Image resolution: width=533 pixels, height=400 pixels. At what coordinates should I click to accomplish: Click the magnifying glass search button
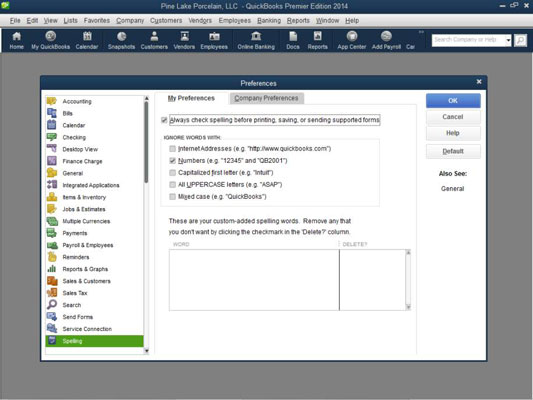coord(520,40)
